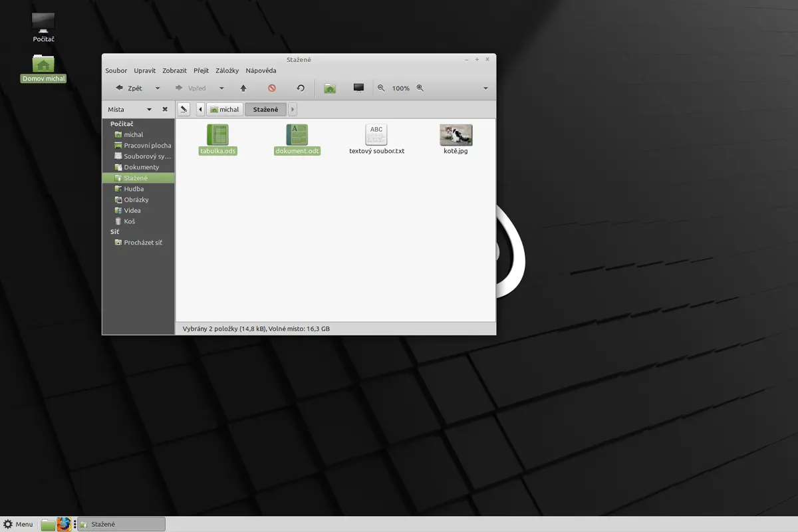The height and width of the screenshot is (532, 798).
Task: Reload the current folder view
Action: click(301, 88)
